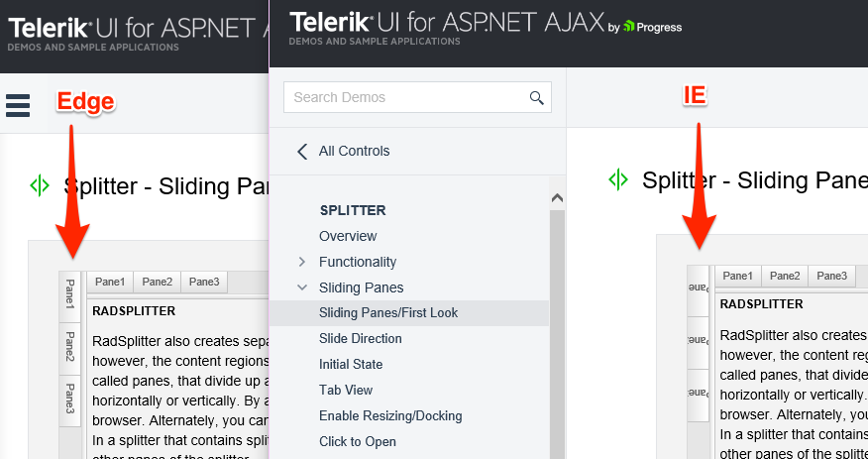Open Enable Resizing/Docking demo
868x459 pixels.
tap(390, 415)
